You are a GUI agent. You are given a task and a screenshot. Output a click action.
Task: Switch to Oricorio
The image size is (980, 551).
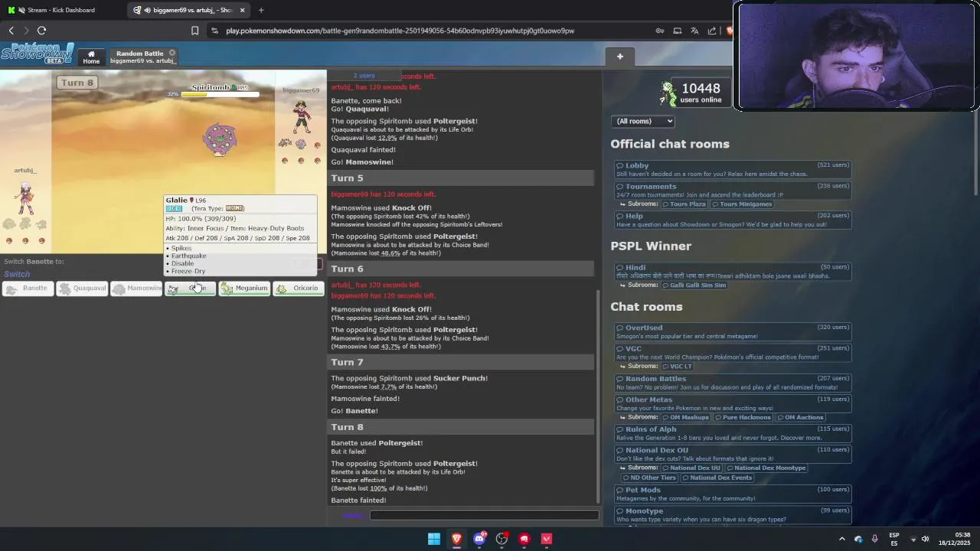pos(299,289)
